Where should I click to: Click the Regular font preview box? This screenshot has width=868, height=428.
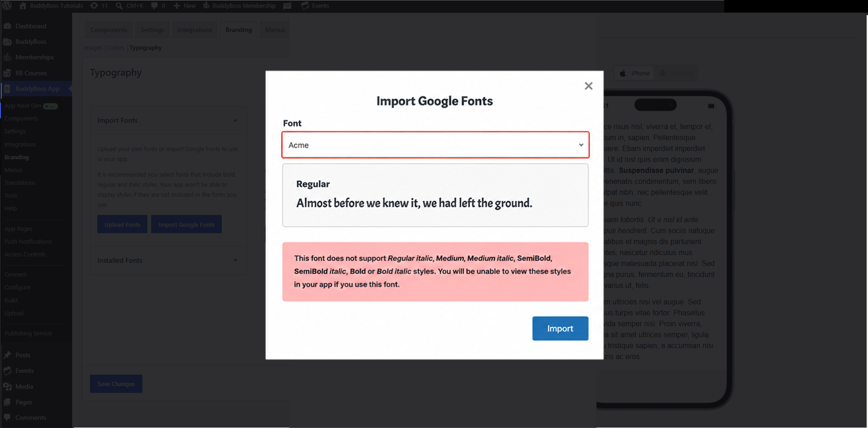click(435, 195)
